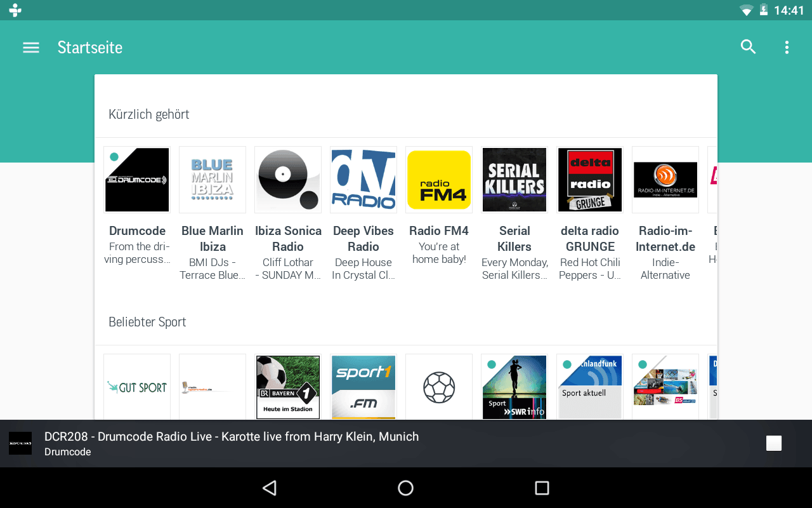Stop playback with the square stop button
The width and height of the screenshot is (812, 508).
pyautogui.click(x=774, y=443)
